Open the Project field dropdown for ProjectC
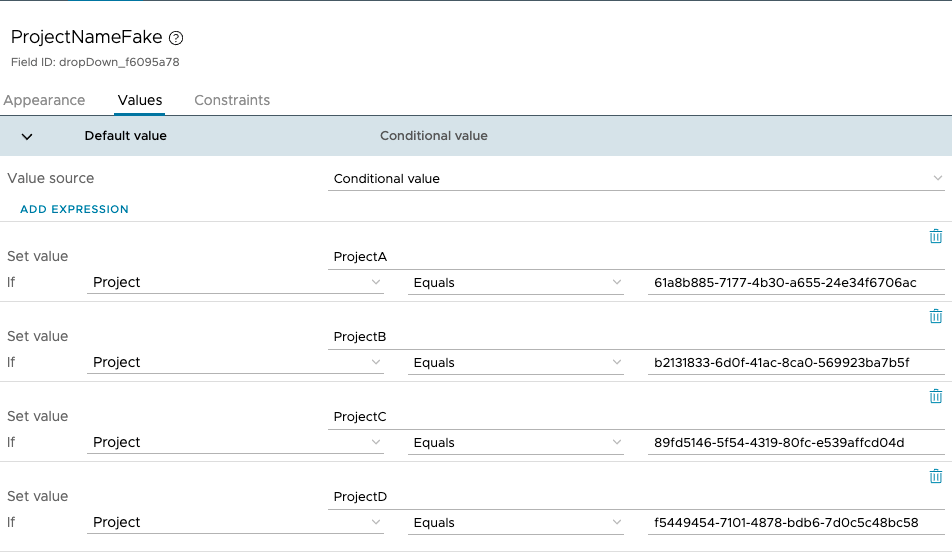The width and height of the screenshot is (952, 553). point(235,443)
